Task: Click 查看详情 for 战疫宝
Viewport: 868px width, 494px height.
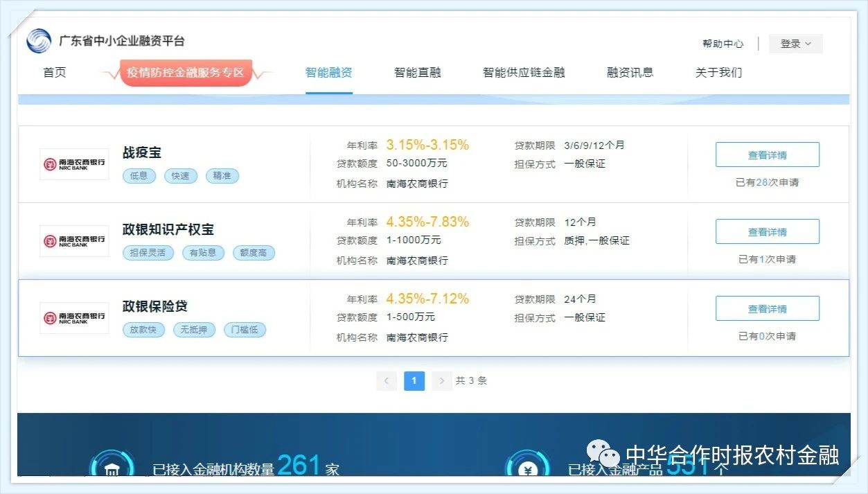Action: coord(768,155)
